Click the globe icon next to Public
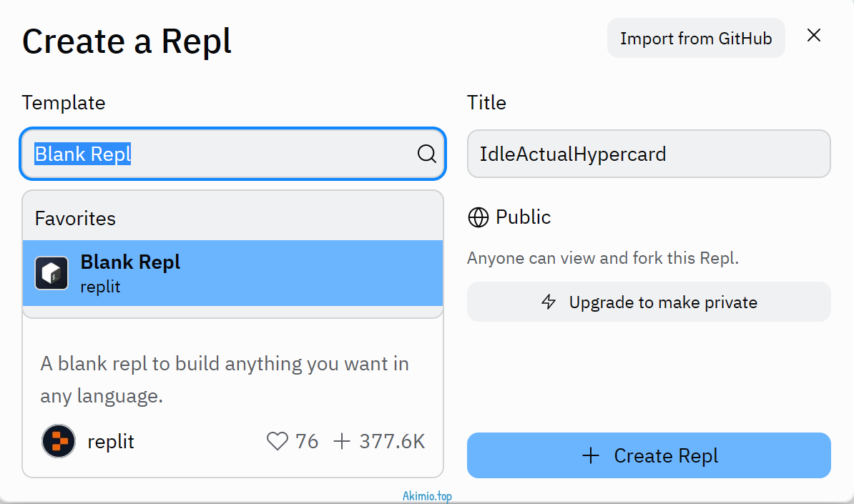The height and width of the screenshot is (504, 854). (x=478, y=217)
